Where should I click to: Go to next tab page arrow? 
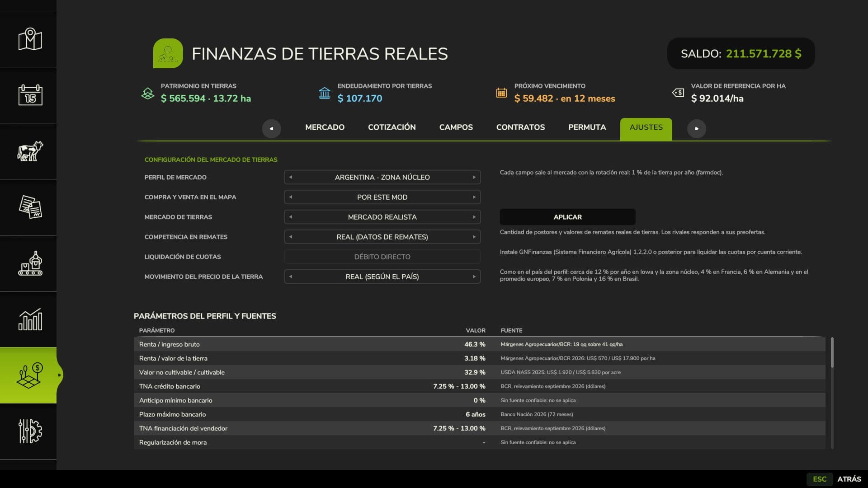tap(697, 129)
